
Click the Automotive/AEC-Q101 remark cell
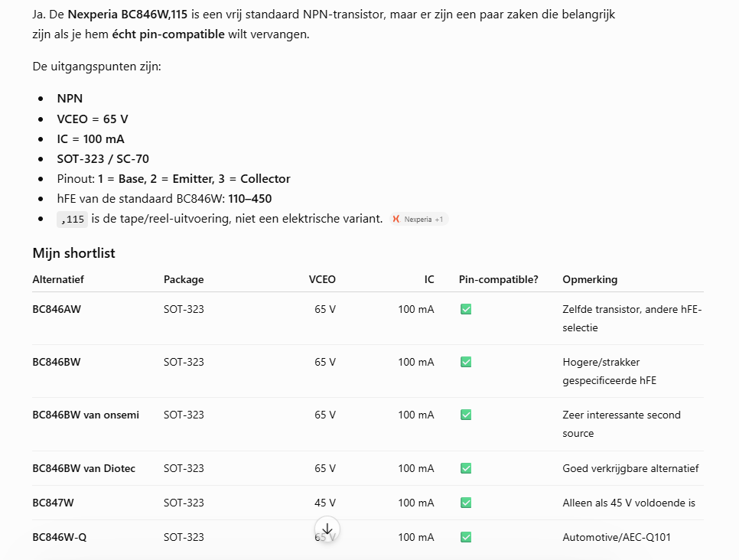tap(617, 537)
